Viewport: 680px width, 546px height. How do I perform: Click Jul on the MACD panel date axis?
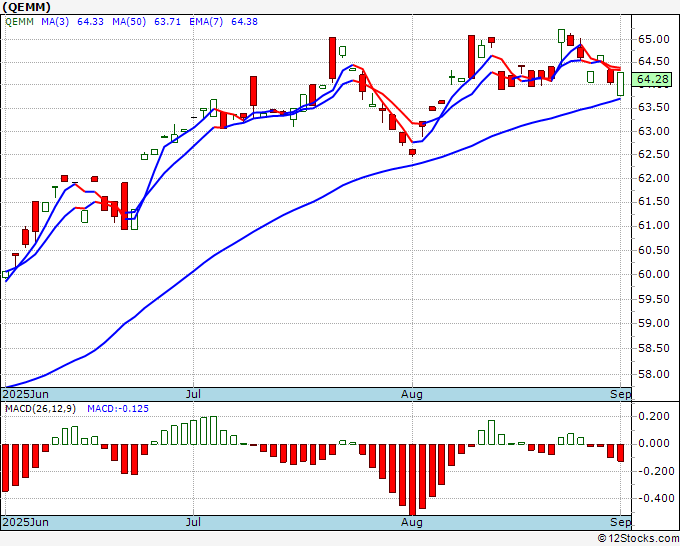pos(193,522)
